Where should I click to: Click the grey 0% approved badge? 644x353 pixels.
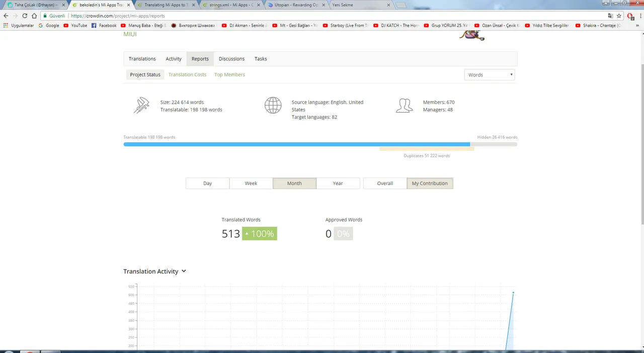(343, 234)
